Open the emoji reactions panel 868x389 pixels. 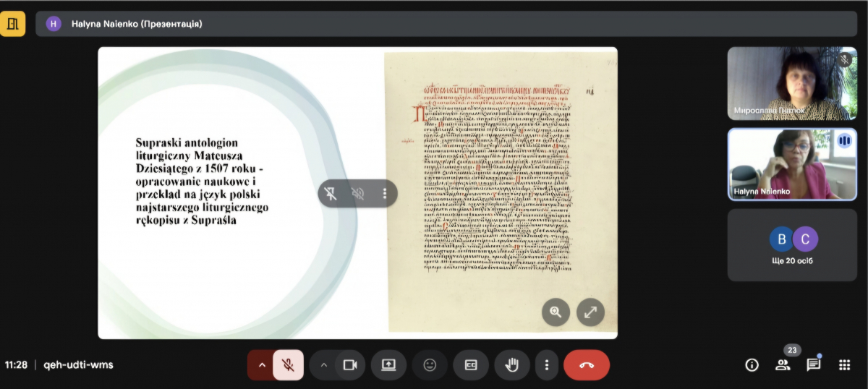[430, 365]
